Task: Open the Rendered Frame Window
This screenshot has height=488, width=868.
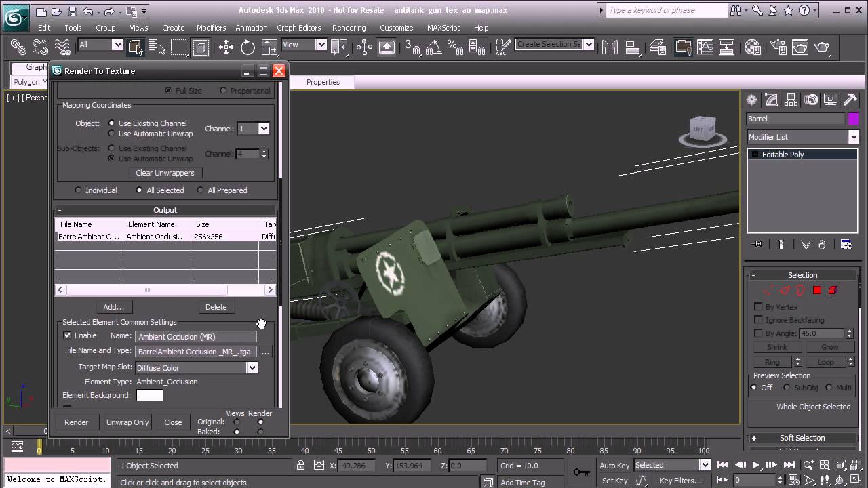Action: tap(800, 47)
